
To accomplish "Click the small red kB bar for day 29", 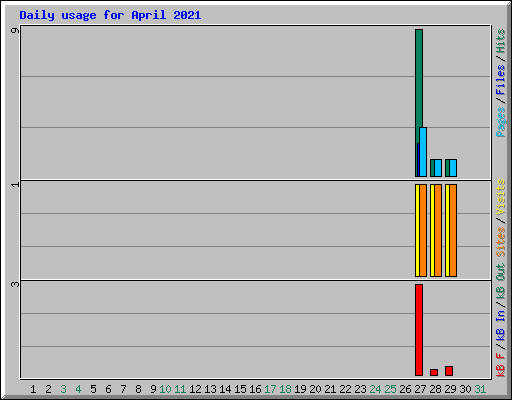I will point(449,371).
